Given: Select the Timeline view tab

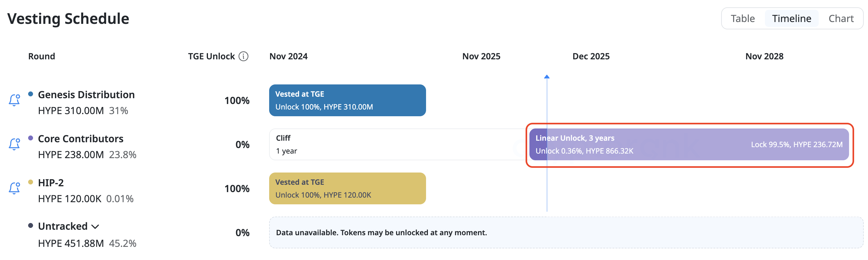Looking at the screenshot, I should [792, 19].
